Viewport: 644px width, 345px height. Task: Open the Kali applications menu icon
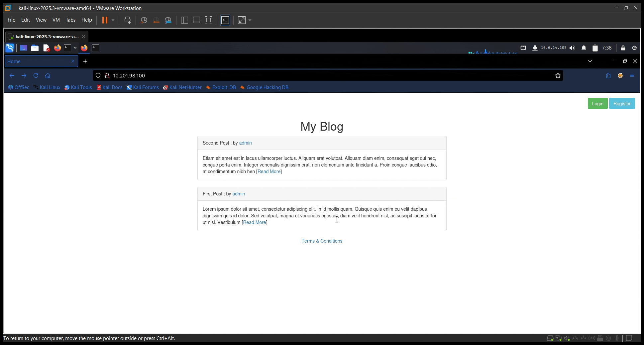10,48
